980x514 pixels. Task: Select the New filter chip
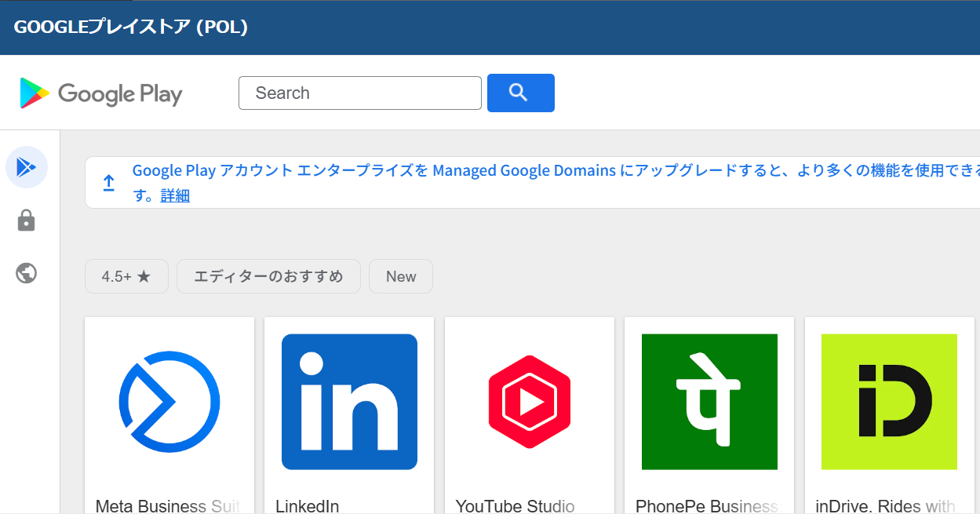tap(401, 276)
